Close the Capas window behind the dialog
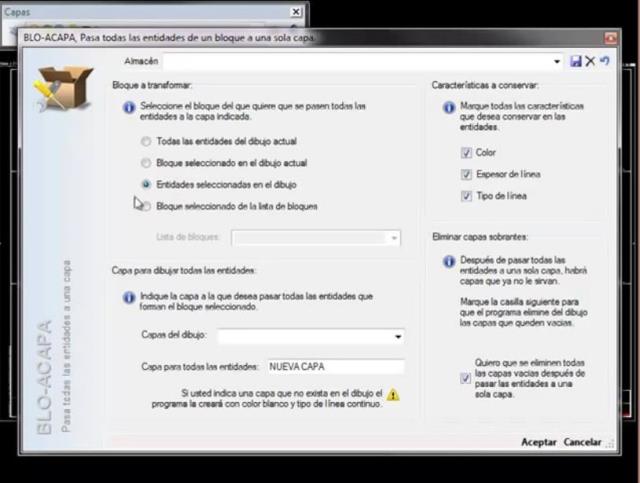 296,12
